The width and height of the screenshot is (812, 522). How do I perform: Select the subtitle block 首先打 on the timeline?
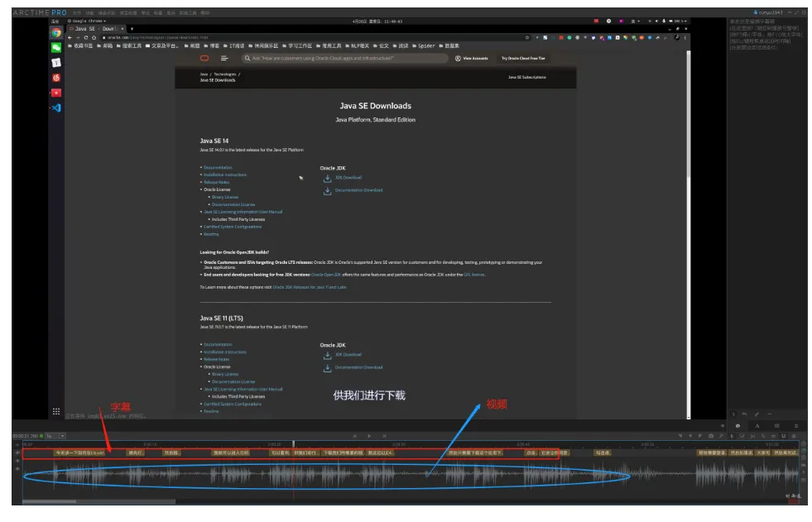point(135,453)
